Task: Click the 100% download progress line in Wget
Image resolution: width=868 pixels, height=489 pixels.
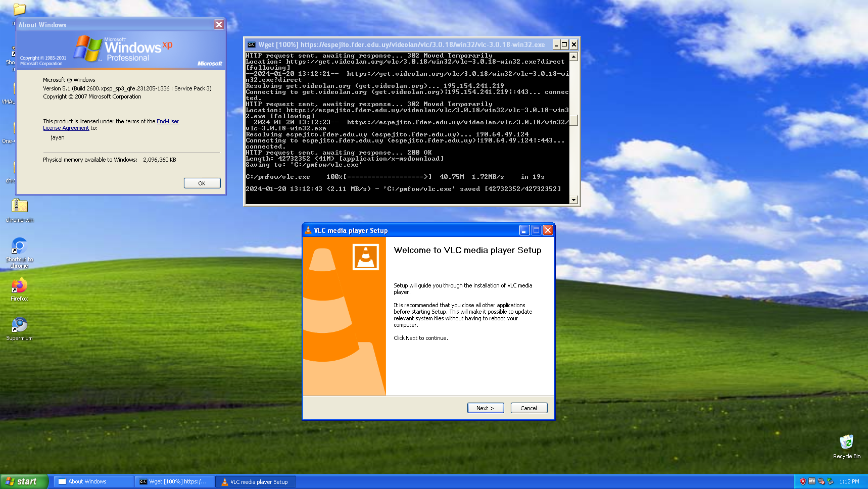Action: [x=395, y=177]
